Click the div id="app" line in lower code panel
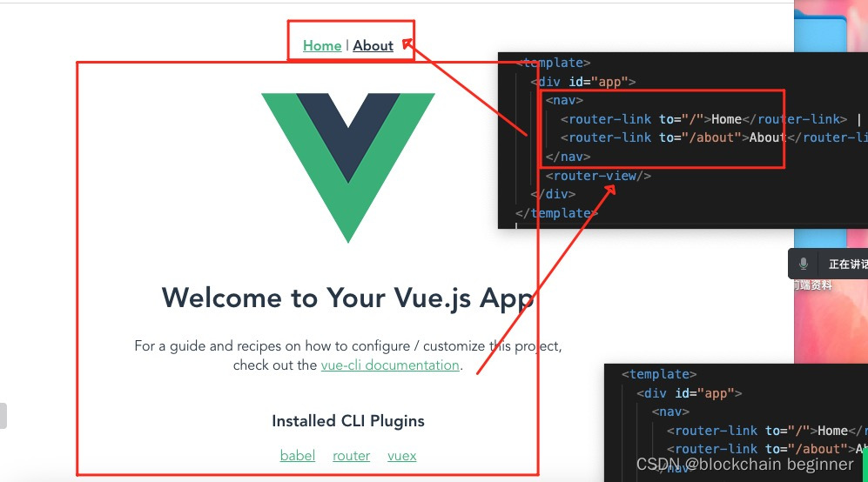The image size is (868, 482). point(690,393)
